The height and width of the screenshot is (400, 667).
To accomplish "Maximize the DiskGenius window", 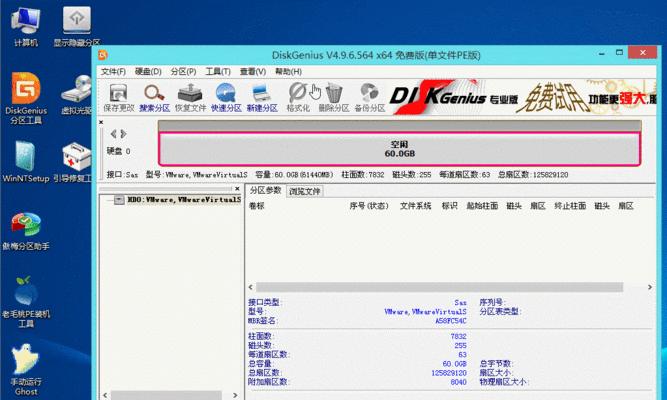I will [x=619, y=53].
